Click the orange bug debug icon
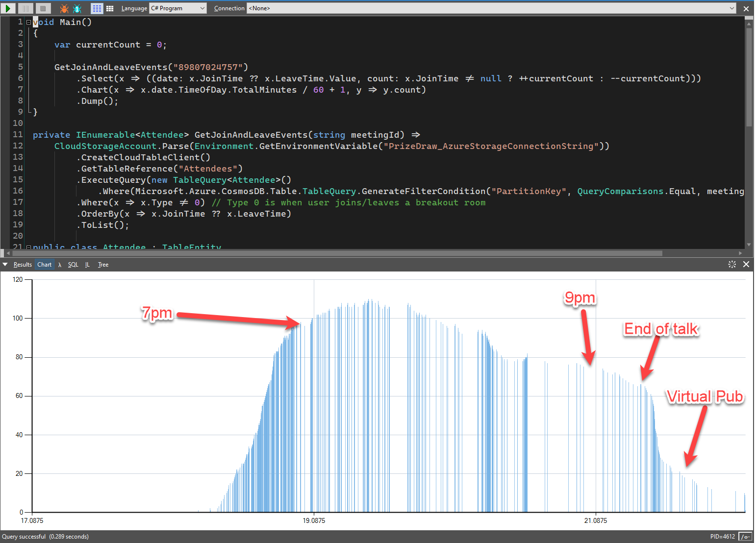 coord(64,8)
